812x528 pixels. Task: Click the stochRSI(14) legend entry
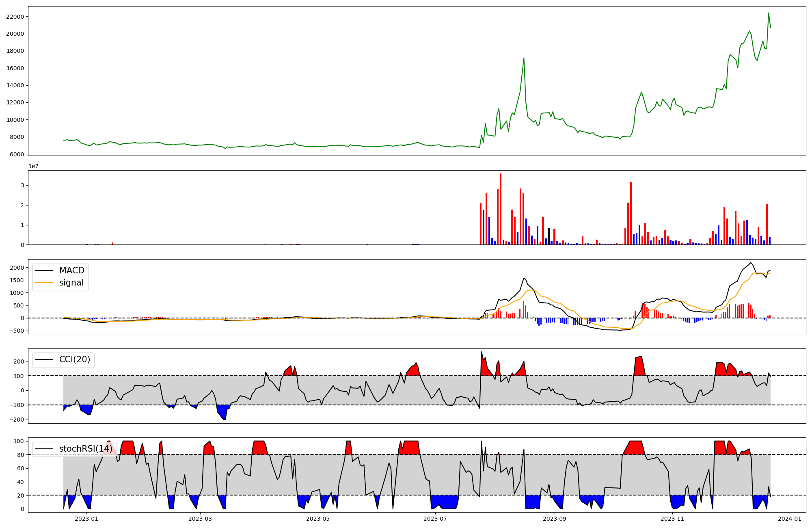click(86, 449)
